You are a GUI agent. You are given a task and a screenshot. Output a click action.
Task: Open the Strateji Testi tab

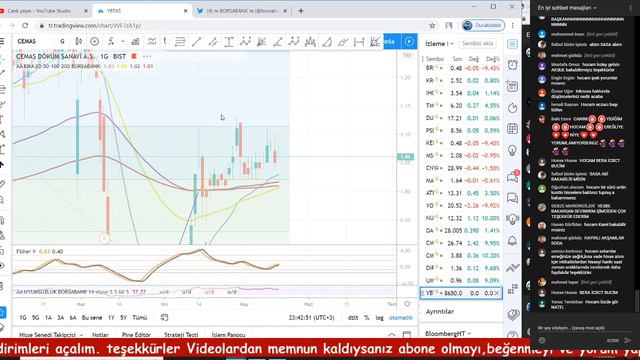pyautogui.click(x=181, y=335)
